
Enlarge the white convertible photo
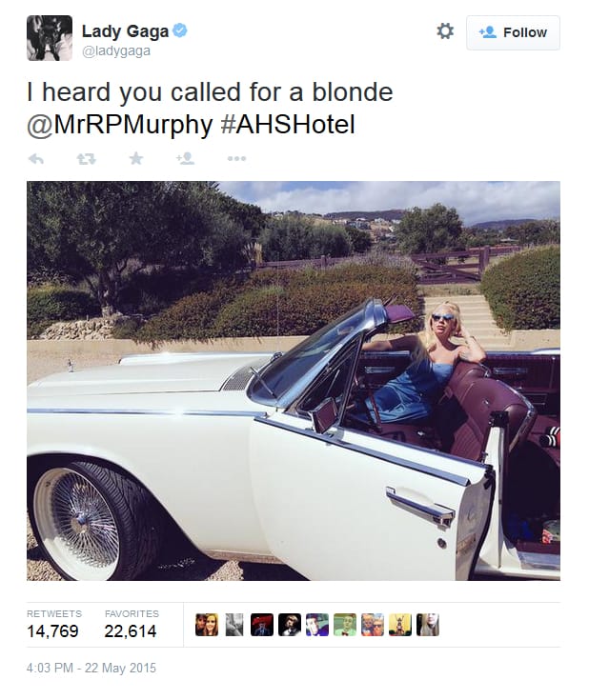tap(294, 381)
